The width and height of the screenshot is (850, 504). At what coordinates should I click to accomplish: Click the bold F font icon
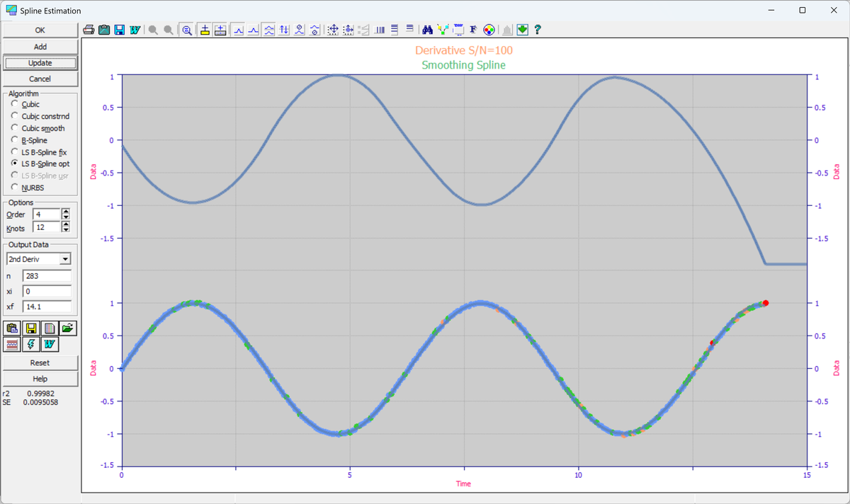473,30
